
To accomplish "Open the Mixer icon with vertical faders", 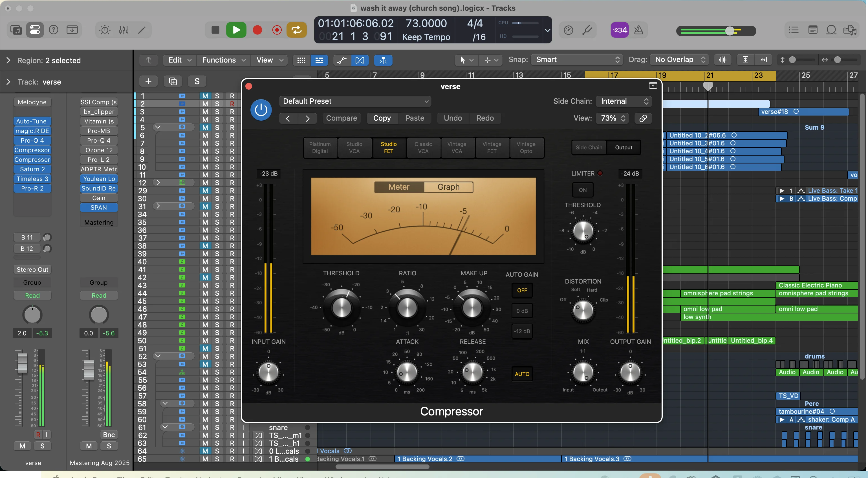I will [123, 30].
